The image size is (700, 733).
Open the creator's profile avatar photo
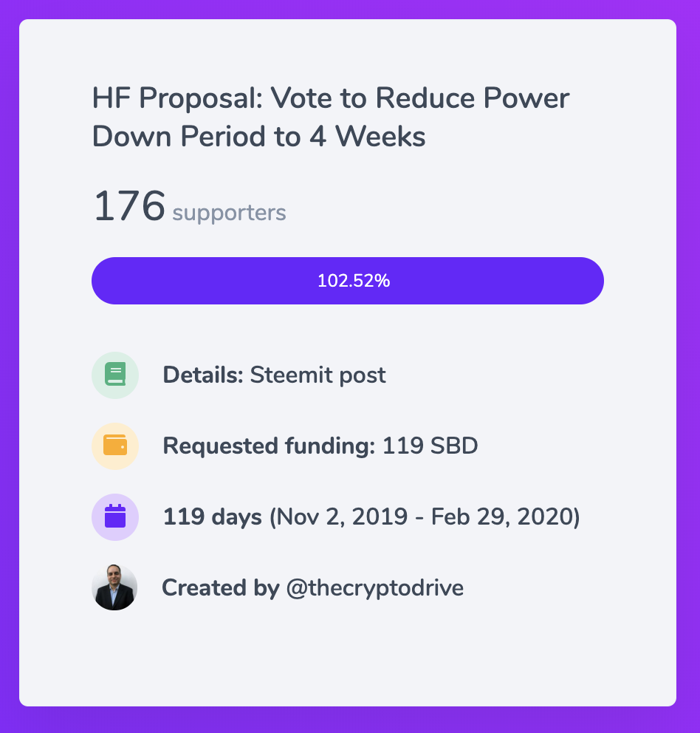[114, 587]
